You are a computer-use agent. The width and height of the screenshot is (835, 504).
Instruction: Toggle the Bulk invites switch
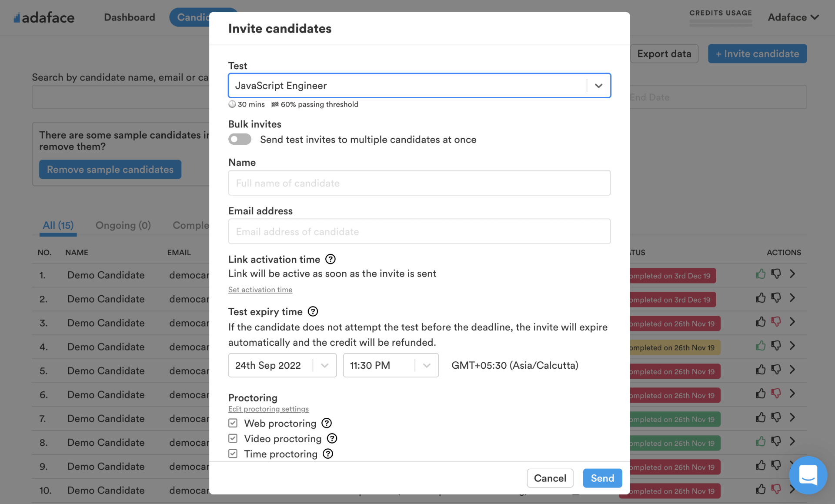tap(240, 139)
